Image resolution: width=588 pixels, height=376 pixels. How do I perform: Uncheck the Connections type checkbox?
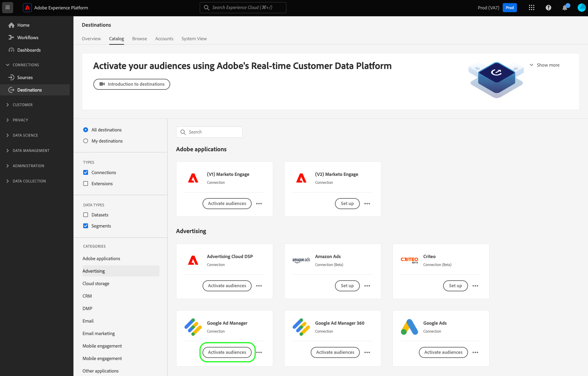click(x=86, y=172)
